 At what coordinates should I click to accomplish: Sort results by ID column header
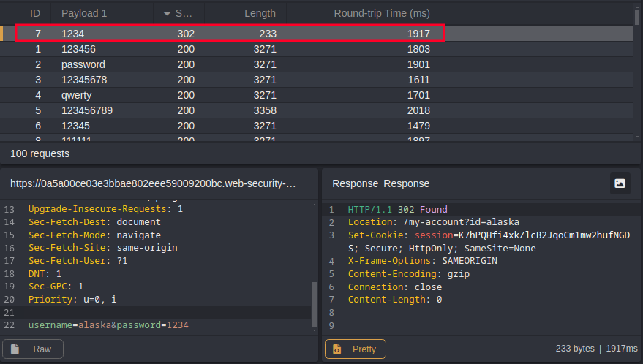click(34, 13)
